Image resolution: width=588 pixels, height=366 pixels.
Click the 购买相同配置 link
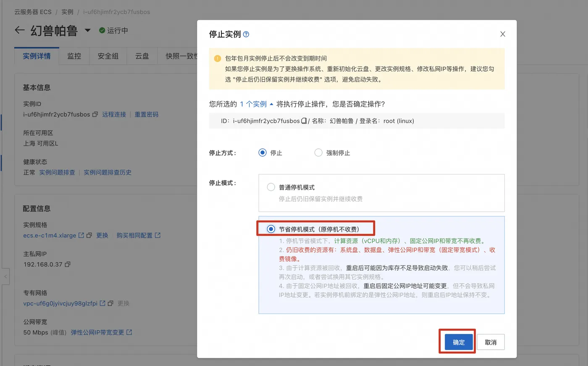coord(134,235)
